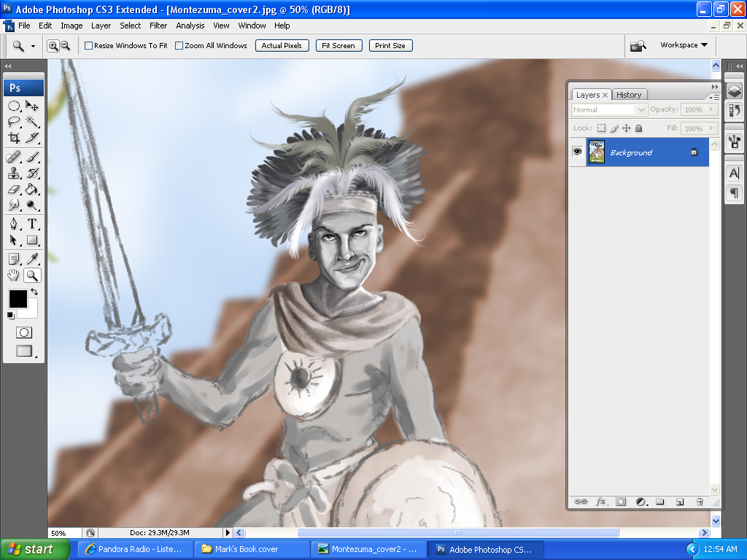Screen dimensions: 747x560
Task: Click the horizontal canvas scrollbar thumb
Action: [x=458, y=533]
